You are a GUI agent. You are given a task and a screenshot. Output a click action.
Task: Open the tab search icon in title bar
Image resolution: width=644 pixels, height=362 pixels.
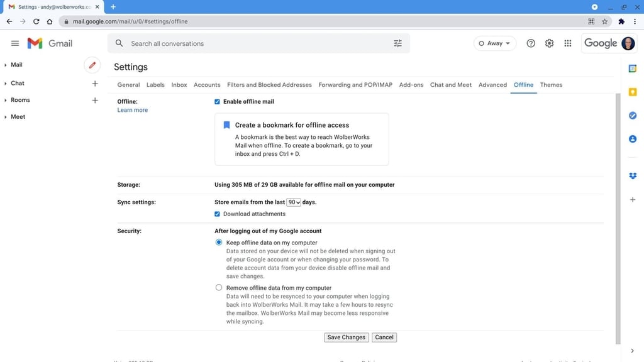[x=594, y=7]
